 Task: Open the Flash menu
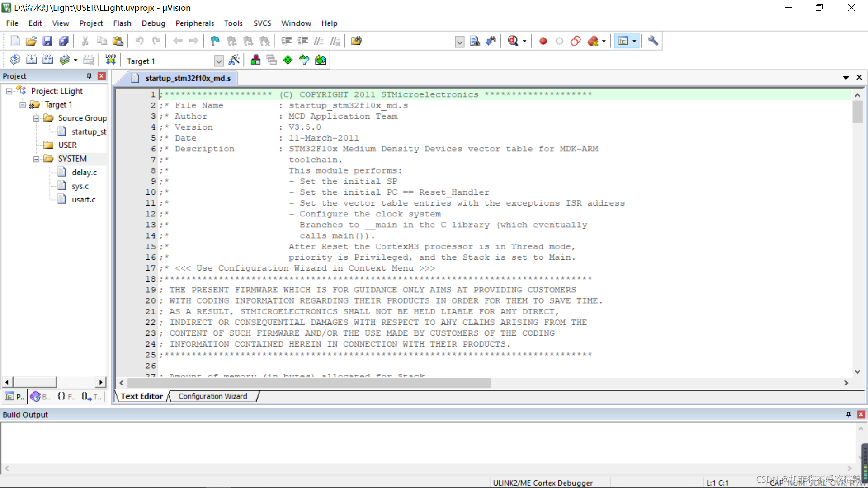(x=122, y=23)
